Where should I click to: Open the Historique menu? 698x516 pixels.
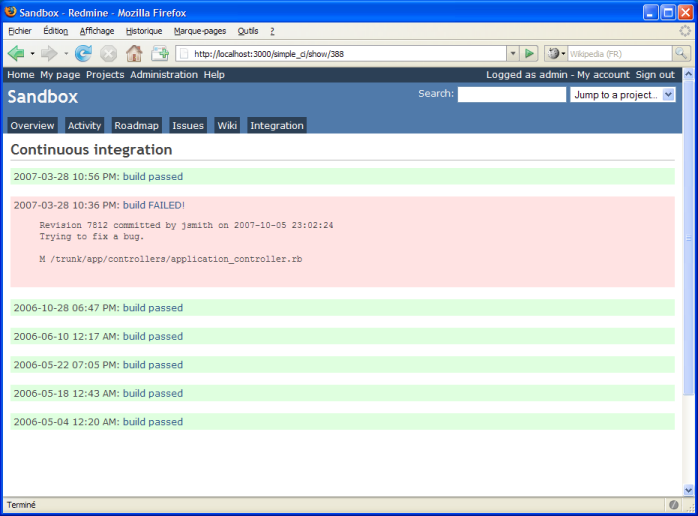pyautogui.click(x=144, y=31)
